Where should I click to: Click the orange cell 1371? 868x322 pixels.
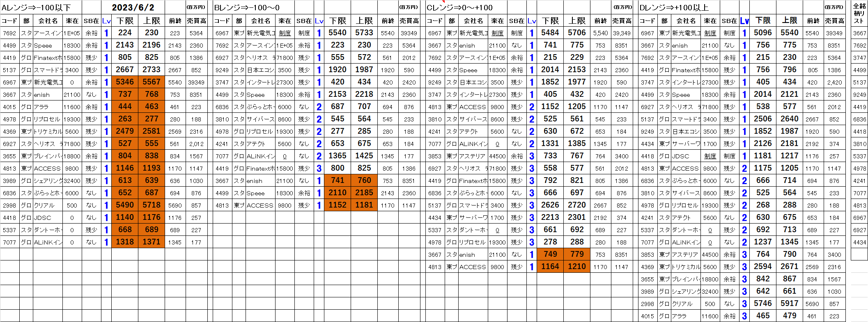pyautogui.click(x=152, y=242)
